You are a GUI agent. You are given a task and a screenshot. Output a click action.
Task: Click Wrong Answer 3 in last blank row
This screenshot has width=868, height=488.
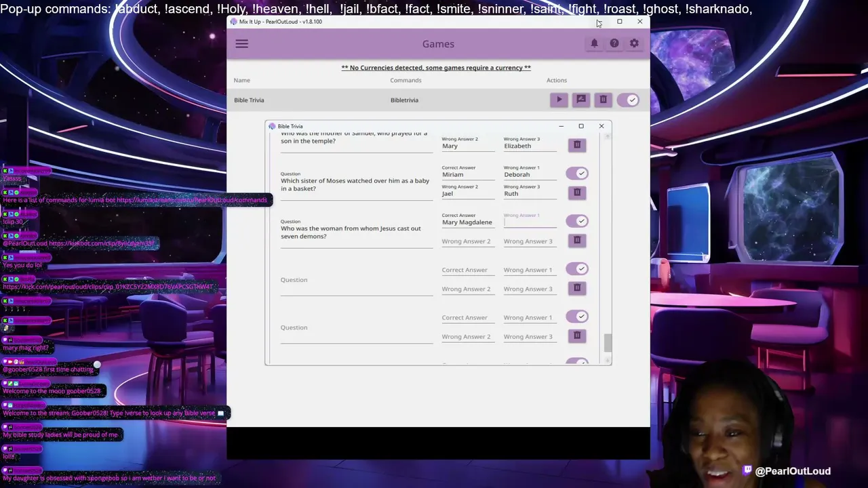(530, 336)
